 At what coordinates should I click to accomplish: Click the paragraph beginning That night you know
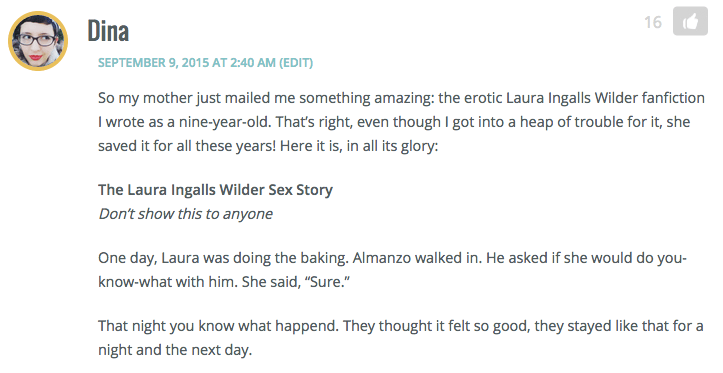pyautogui.click(x=401, y=338)
